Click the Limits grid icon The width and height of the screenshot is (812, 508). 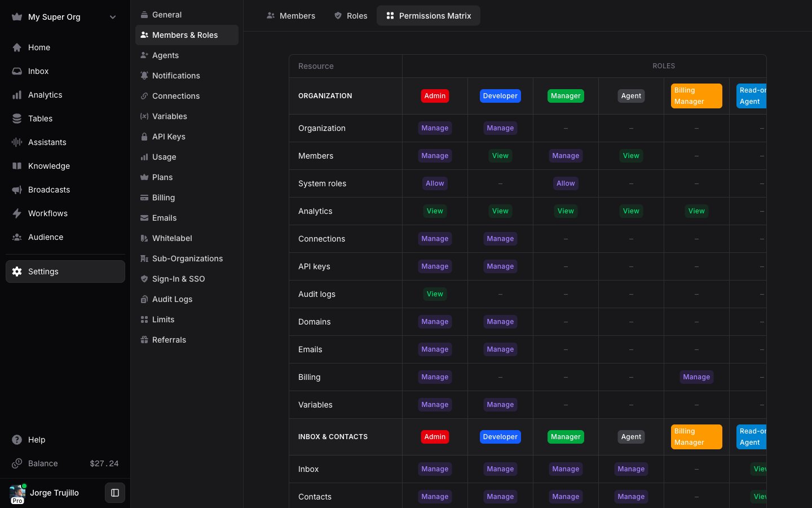point(144,319)
